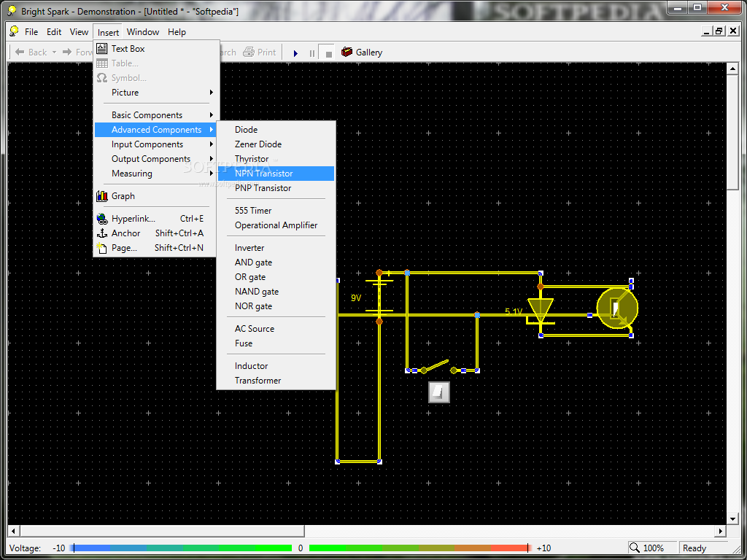Screen dimensions: 747x560
Task: Insert an AND gate
Action: click(x=276, y=262)
